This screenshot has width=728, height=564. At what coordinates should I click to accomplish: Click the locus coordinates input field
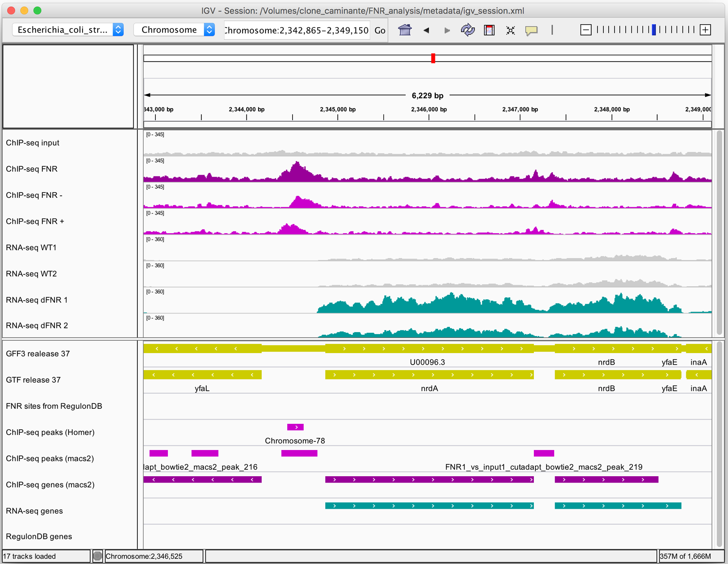pos(297,30)
